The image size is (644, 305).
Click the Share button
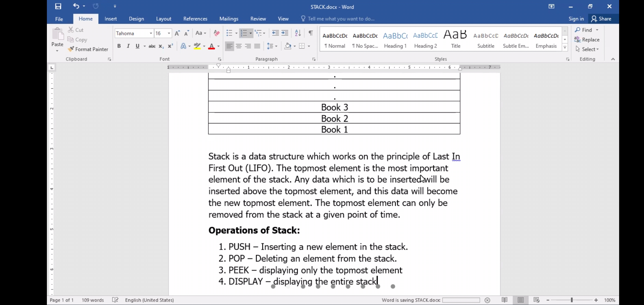[602, 19]
